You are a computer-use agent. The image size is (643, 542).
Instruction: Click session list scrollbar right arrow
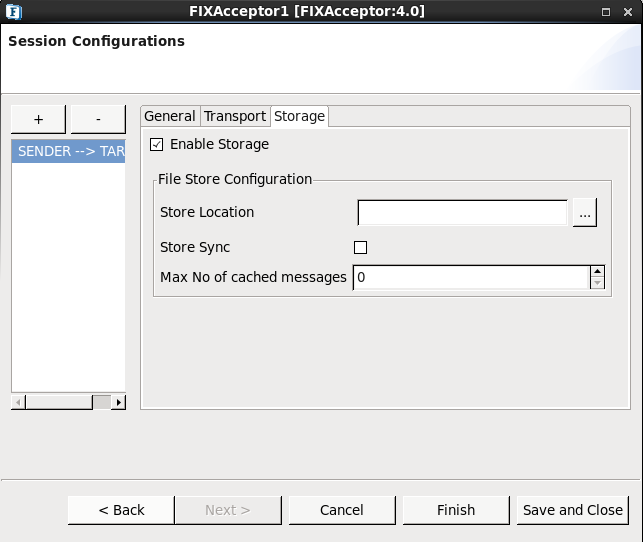click(x=119, y=402)
